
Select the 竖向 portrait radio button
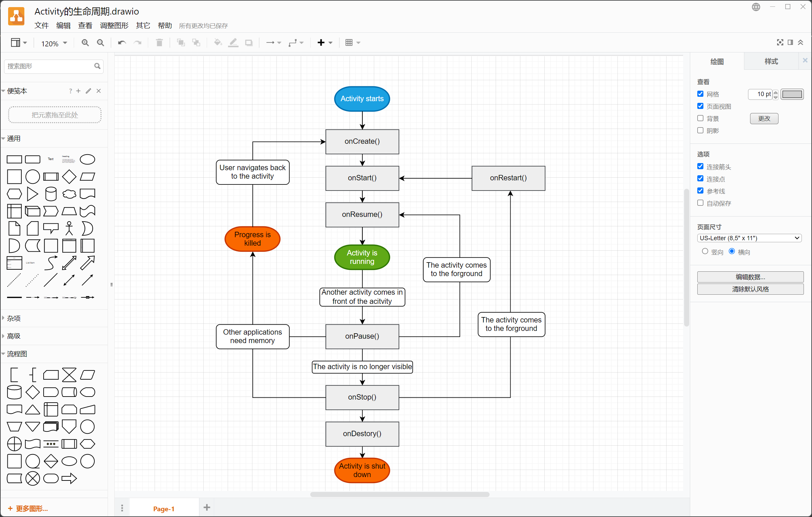[x=705, y=251]
